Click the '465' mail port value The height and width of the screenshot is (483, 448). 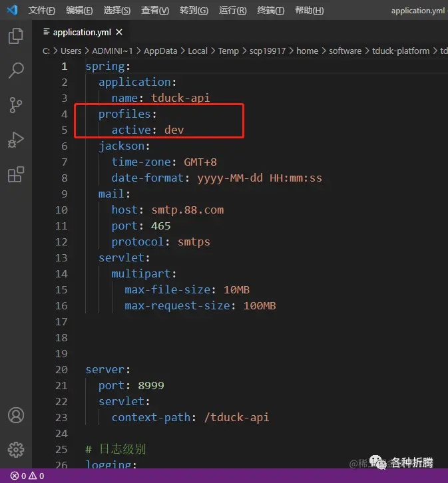pyautogui.click(x=160, y=226)
